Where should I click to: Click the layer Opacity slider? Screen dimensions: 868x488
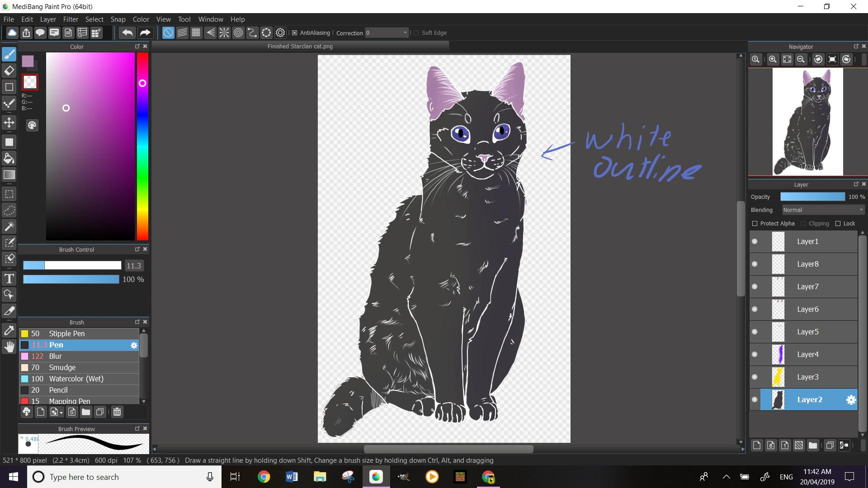(x=812, y=197)
